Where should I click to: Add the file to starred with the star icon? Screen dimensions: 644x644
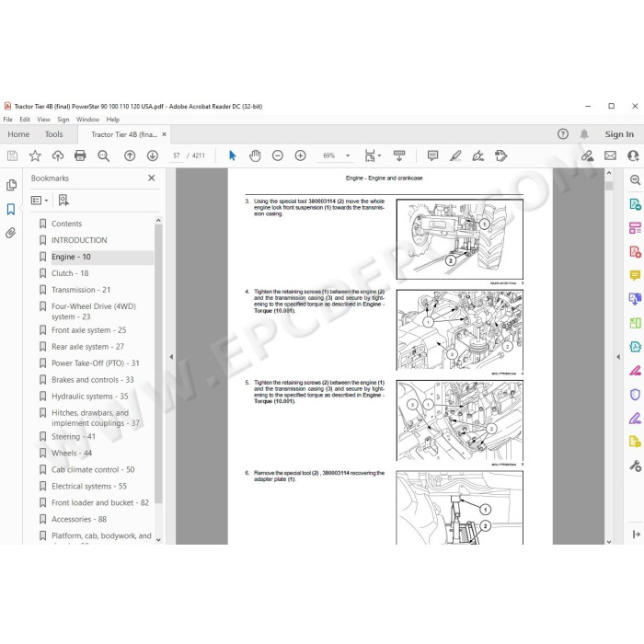click(35, 155)
